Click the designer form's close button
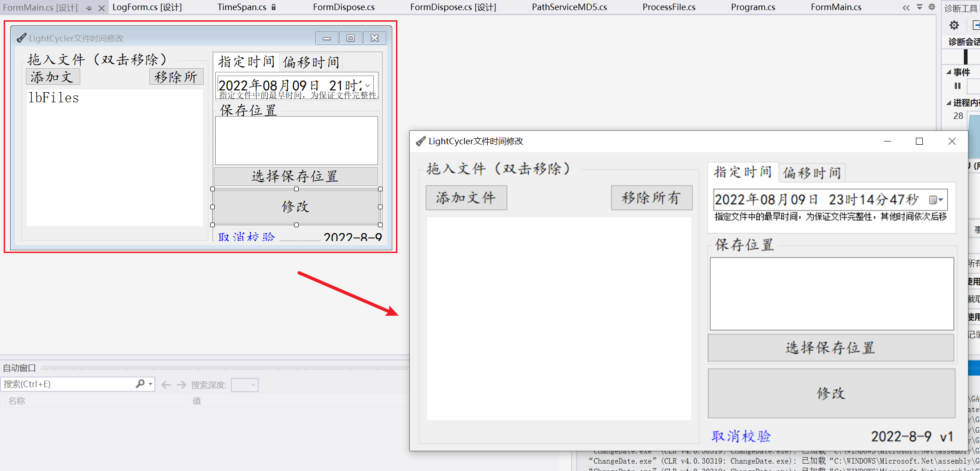Viewport: 980px width, 471px height. click(375, 38)
